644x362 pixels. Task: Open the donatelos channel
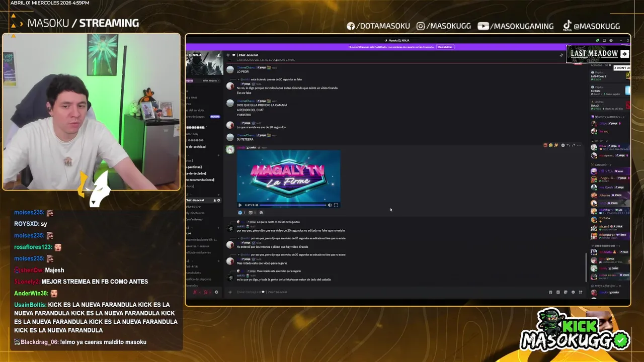click(x=192, y=286)
